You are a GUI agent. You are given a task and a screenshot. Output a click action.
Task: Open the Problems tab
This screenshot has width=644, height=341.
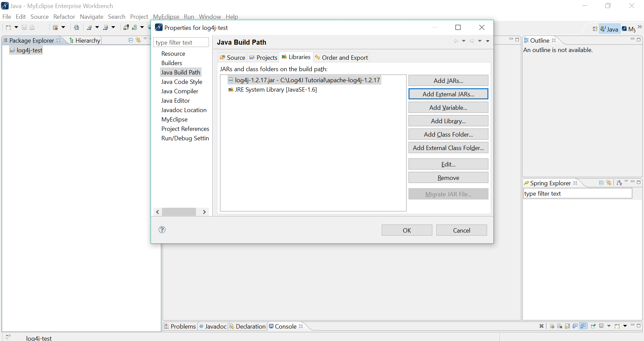pyautogui.click(x=180, y=326)
